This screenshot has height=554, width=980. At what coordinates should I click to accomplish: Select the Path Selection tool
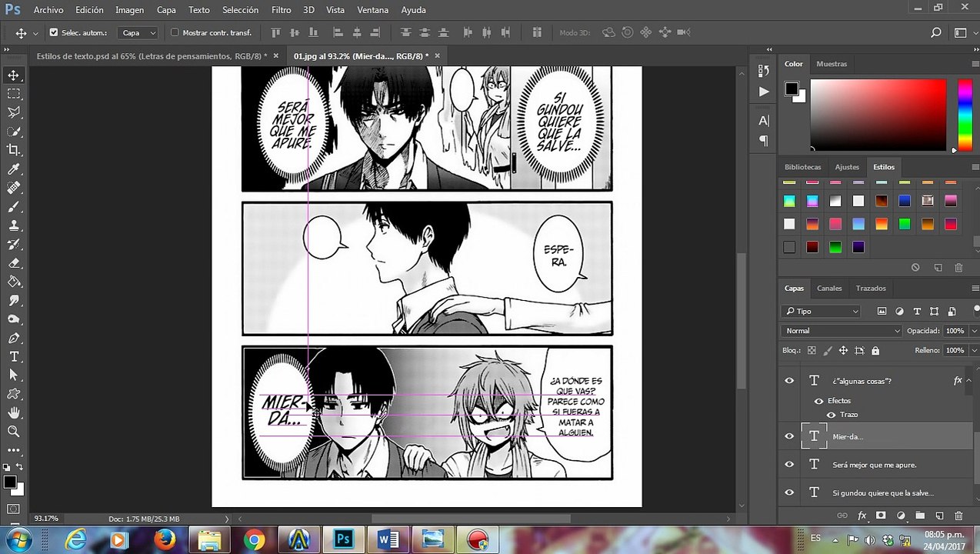14,375
